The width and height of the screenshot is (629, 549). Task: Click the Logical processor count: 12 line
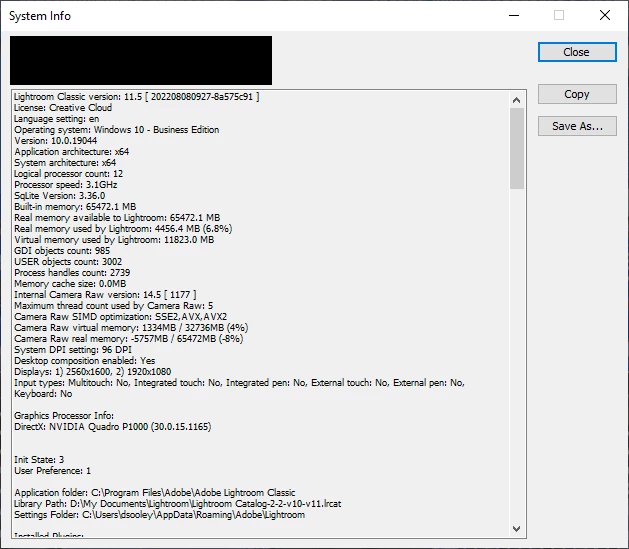click(x=69, y=174)
